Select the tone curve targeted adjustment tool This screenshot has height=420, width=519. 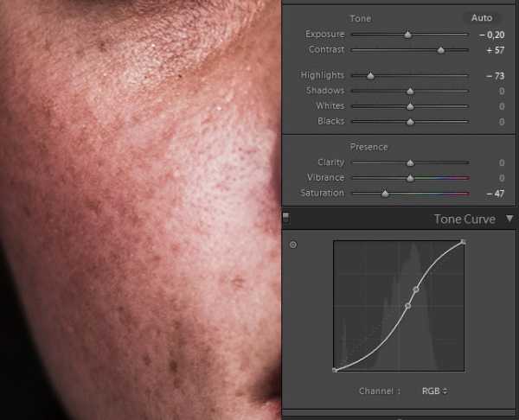click(x=293, y=245)
